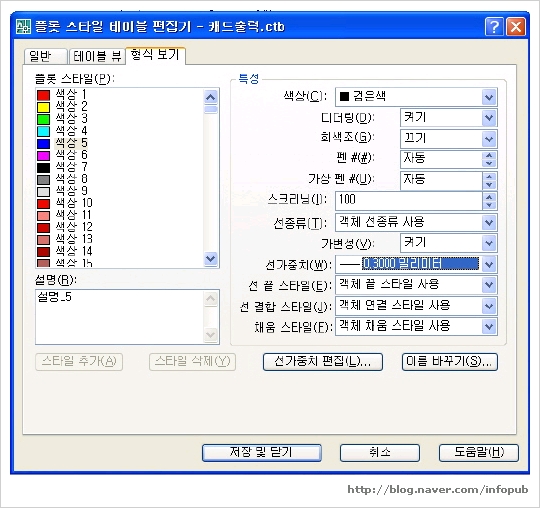Click the 도움말(H) help button
This screenshot has height=508, width=540.
tap(479, 453)
